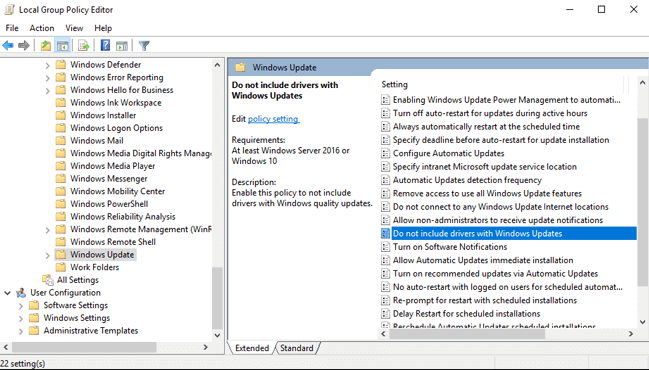The height and width of the screenshot is (370, 649).
Task: Click settings list horizontal scrollbar thumb
Action: pos(467,334)
